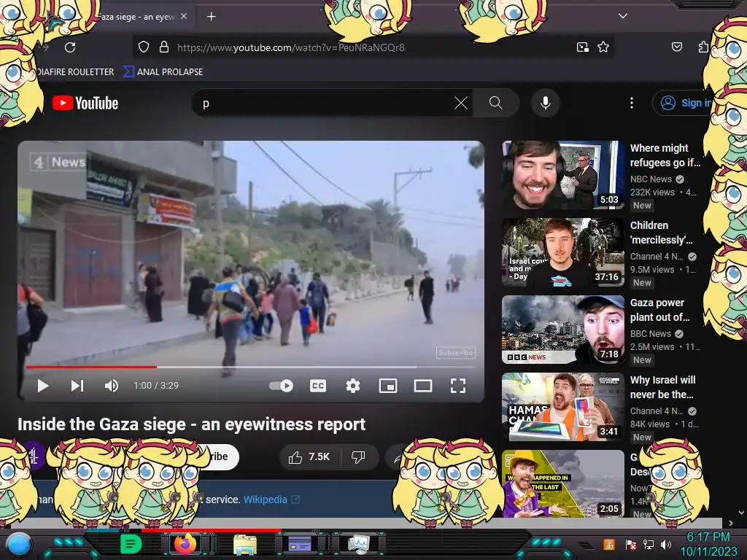Open the Start orb button
The height and width of the screenshot is (560, 747).
coord(19,544)
